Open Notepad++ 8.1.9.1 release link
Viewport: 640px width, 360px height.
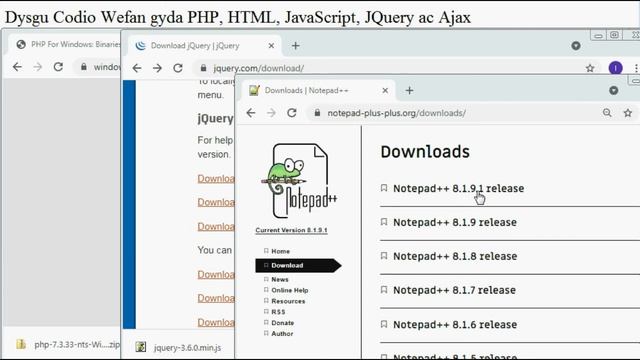[x=458, y=188]
